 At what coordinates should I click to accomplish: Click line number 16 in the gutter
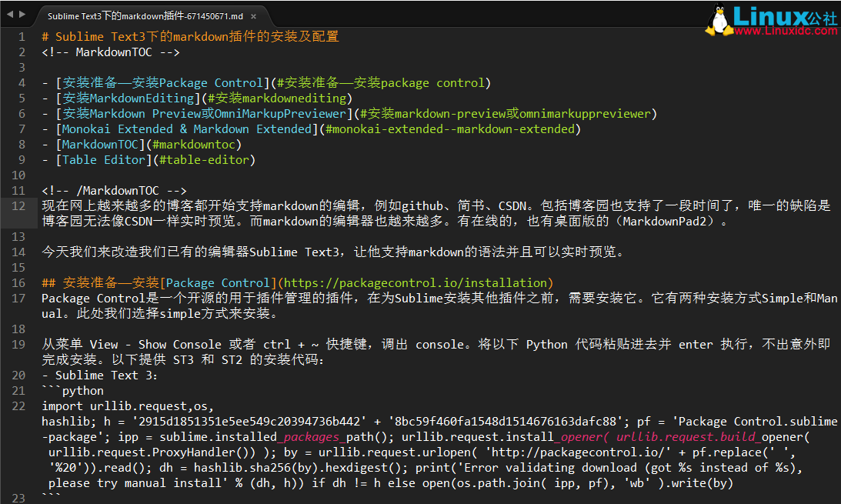18,283
